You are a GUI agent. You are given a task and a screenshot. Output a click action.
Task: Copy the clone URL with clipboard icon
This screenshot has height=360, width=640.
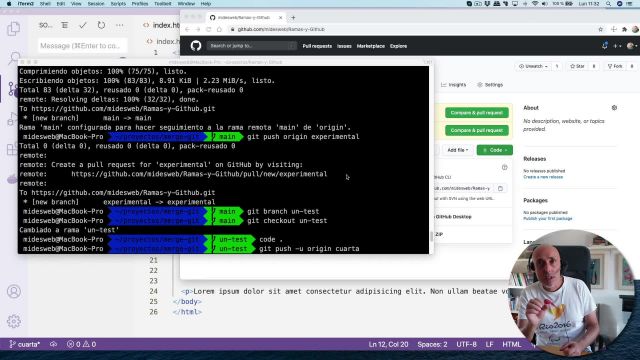pos(500,188)
